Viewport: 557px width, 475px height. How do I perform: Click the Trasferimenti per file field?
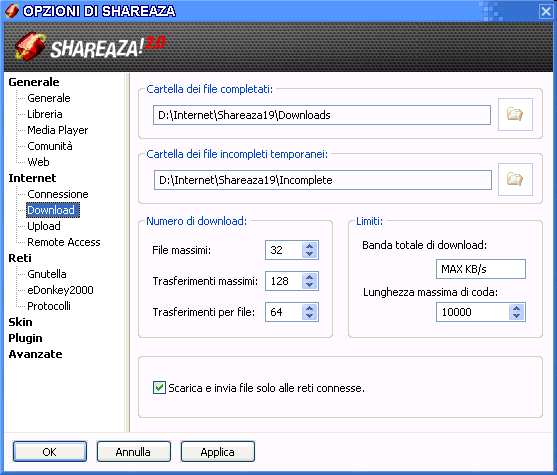(284, 312)
